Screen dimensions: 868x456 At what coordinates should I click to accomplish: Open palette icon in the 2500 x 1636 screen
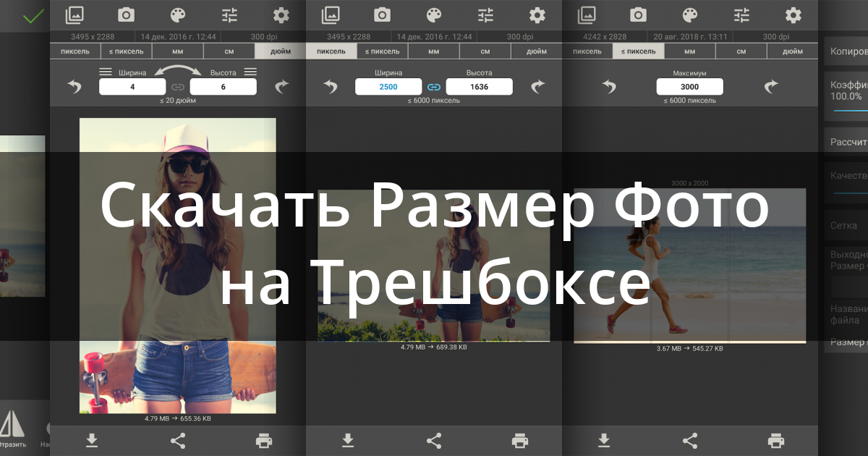tap(434, 14)
